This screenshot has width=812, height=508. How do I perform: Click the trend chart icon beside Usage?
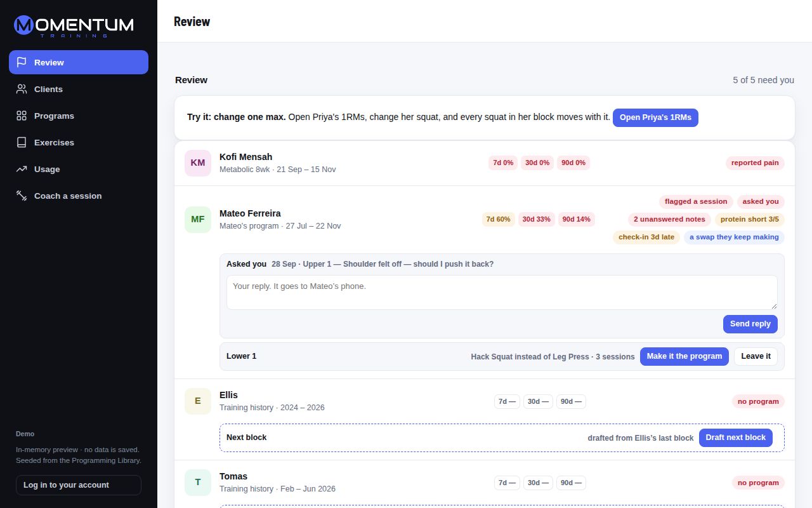coord(22,169)
